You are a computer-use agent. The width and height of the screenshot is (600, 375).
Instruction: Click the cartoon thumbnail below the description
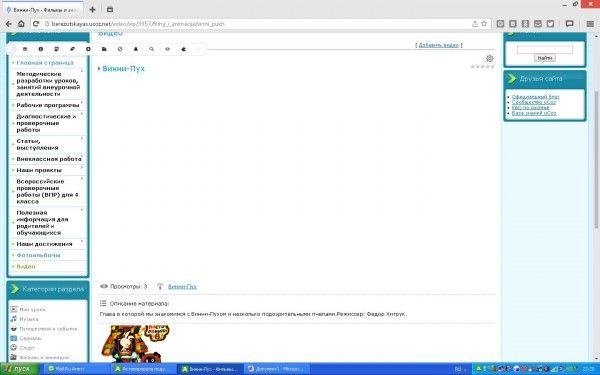135,343
